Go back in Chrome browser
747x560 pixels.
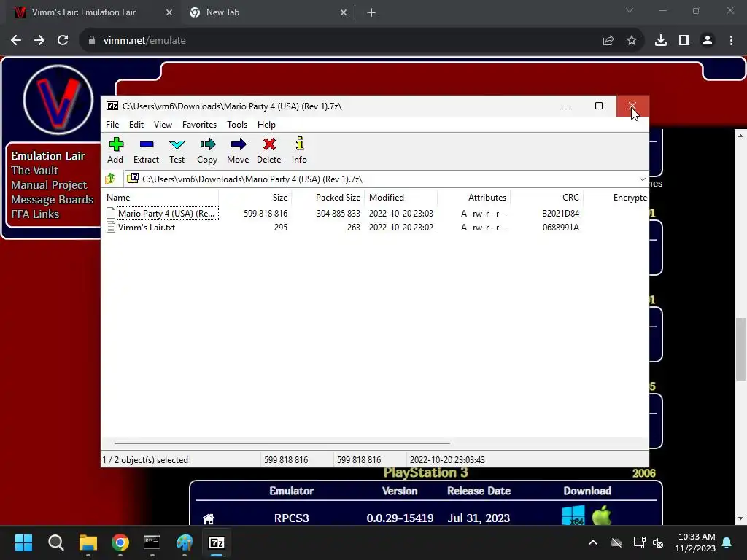16,41
